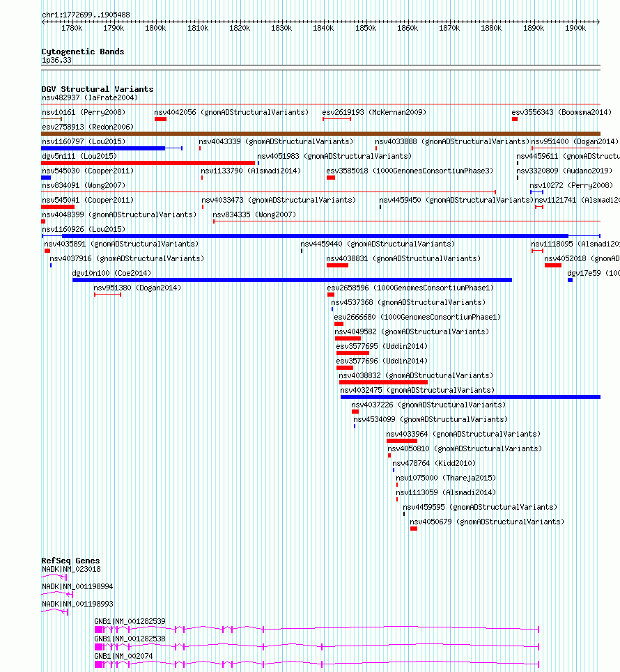Open esv3577696 (Uddin2014) label

click(x=382, y=361)
